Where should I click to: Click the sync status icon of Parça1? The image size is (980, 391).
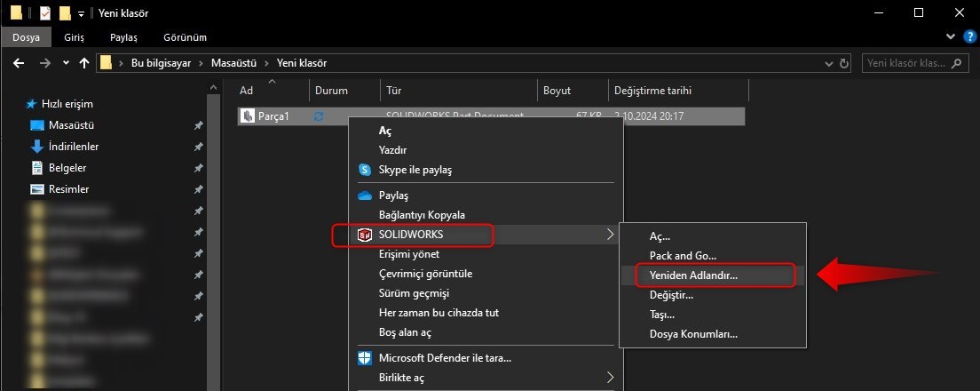coord(320,116)
